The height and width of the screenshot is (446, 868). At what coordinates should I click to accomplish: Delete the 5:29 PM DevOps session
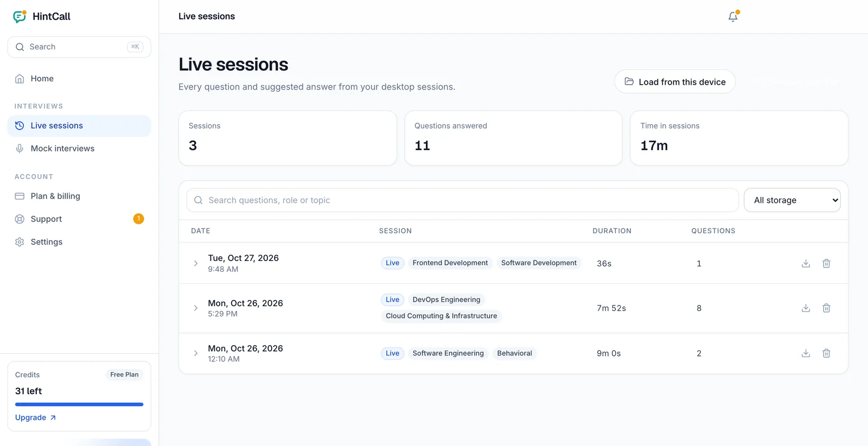[826, 308]
